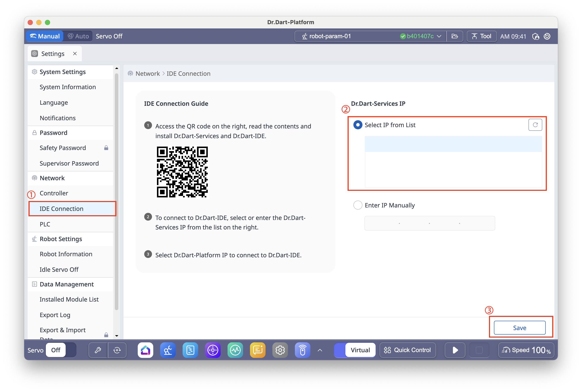Toggle the Servo Off switch

click(61, 350)
